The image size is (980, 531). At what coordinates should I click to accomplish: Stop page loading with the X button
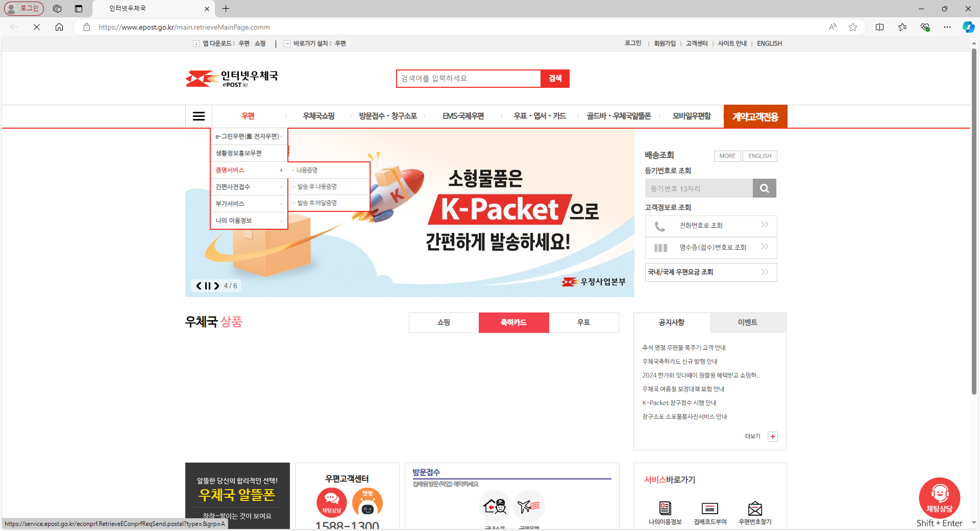(x=37, y=27)
